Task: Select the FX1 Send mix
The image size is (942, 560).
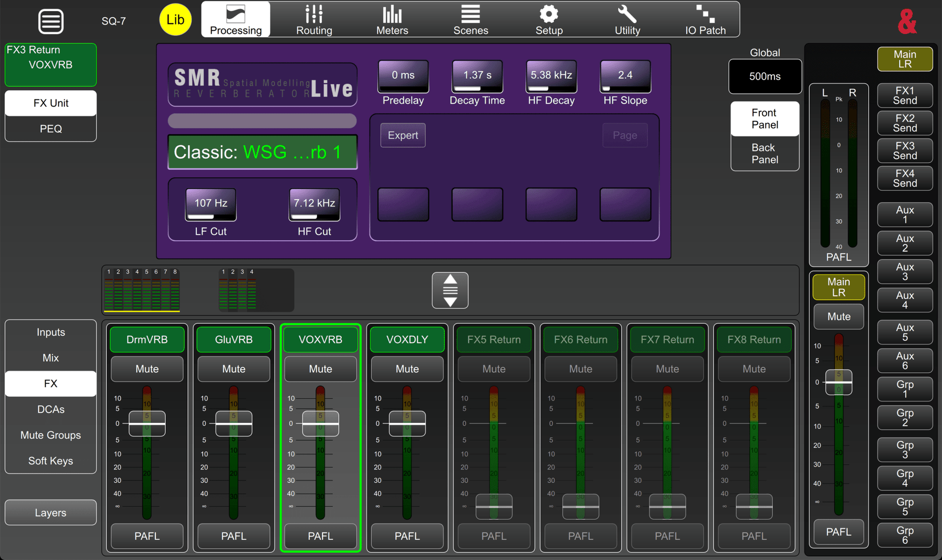Action: click(905, 95)
